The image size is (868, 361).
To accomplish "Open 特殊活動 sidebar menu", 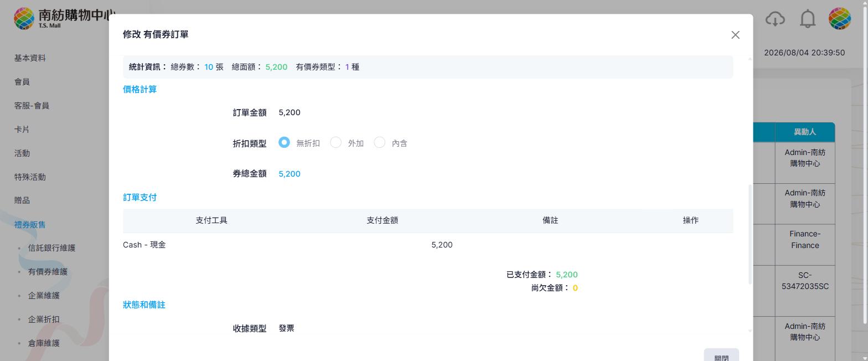I will coord(30,177).
